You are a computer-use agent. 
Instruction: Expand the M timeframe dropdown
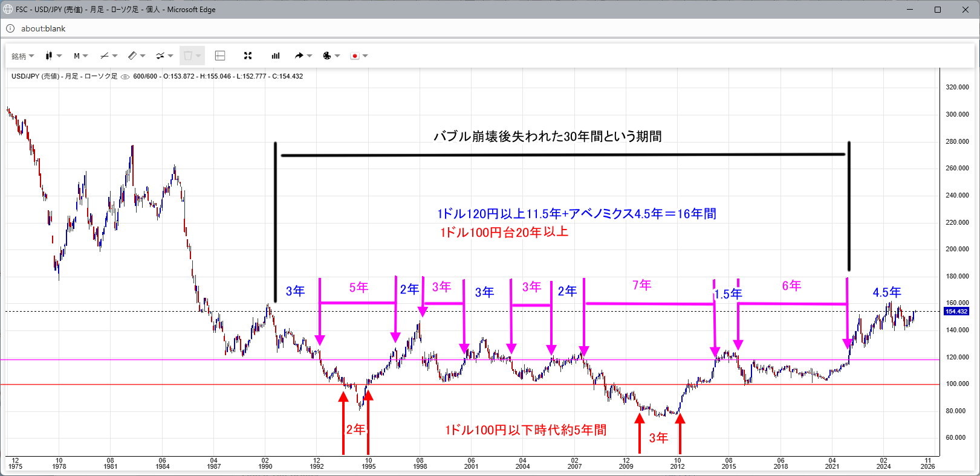80,56
